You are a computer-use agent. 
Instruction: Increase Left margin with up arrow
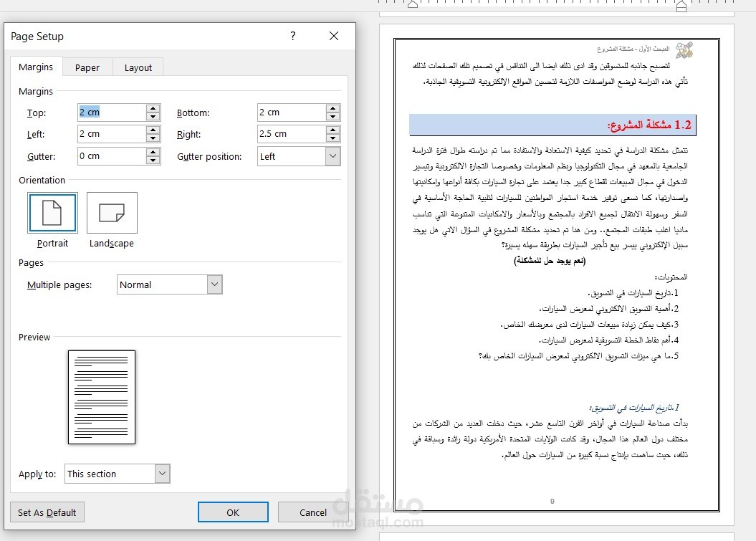153,130
